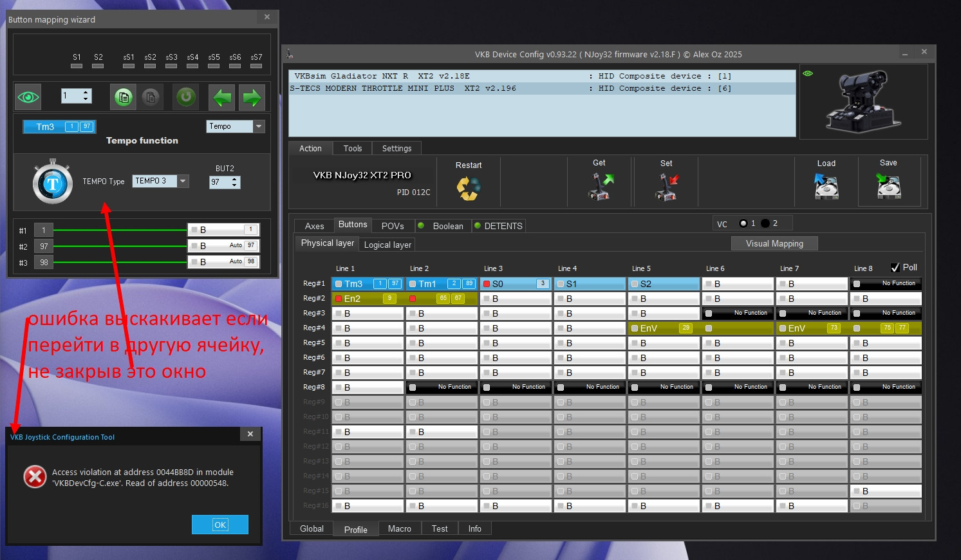
Task: Select the Tm1 button cell in Reg#1
Action: point(442,284)
